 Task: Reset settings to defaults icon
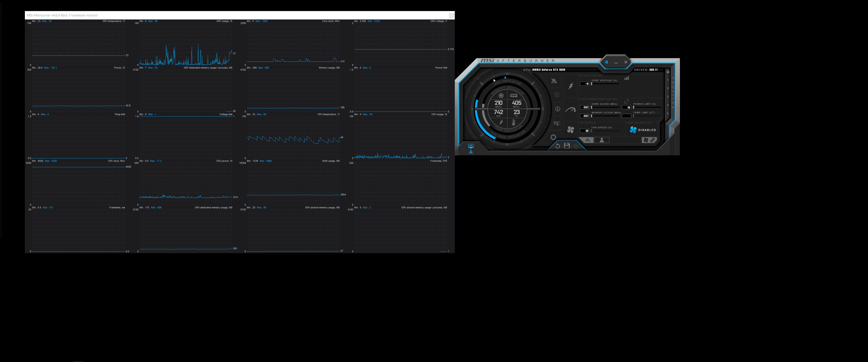[x=557, y=146]
